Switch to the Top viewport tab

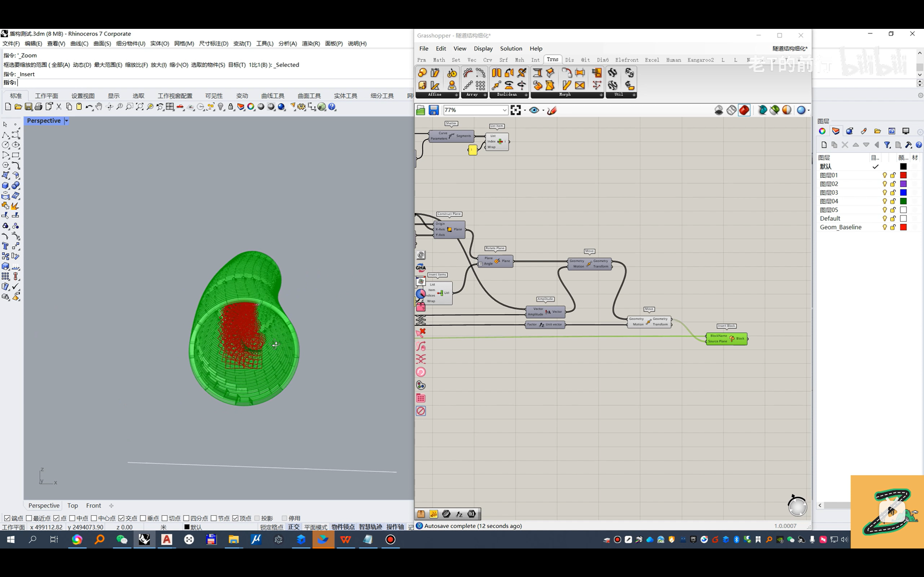73,505
